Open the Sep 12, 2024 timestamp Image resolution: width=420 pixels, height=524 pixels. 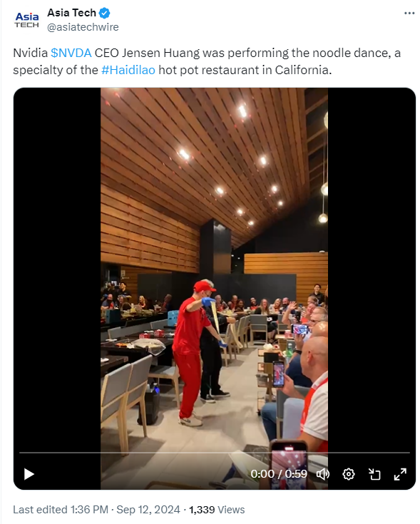(x=148, y=510)
